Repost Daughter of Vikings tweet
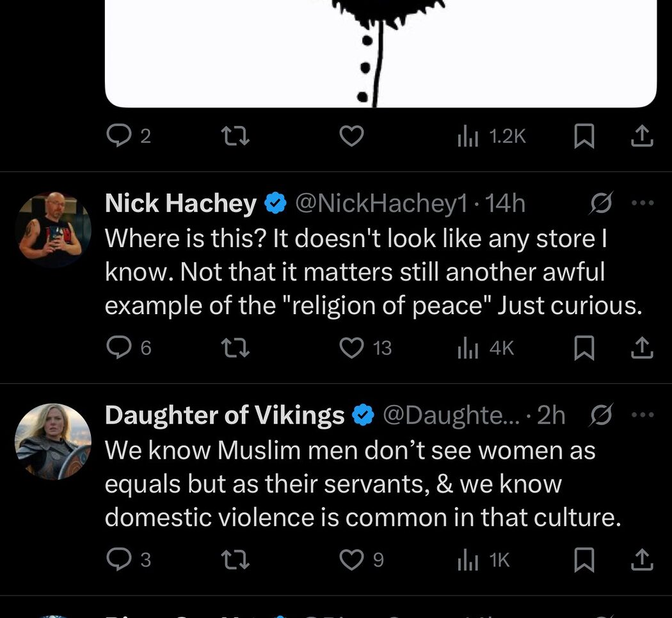The width and height of the screenshot is (672, 618). coord(236,559)
